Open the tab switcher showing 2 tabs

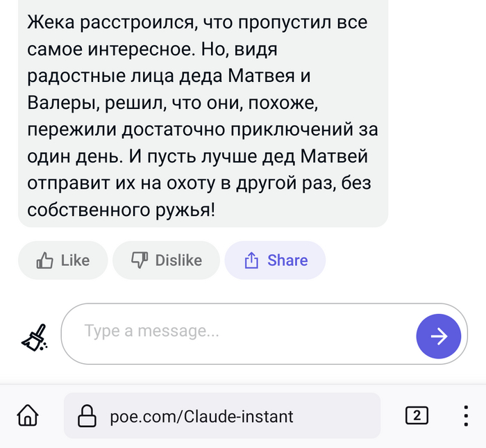[x=416, y=416]
